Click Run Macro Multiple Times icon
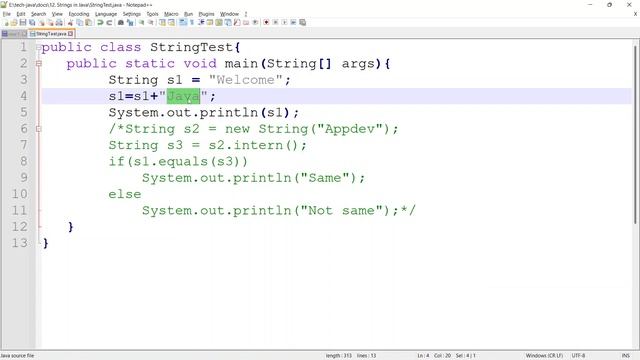 point(293,22)
